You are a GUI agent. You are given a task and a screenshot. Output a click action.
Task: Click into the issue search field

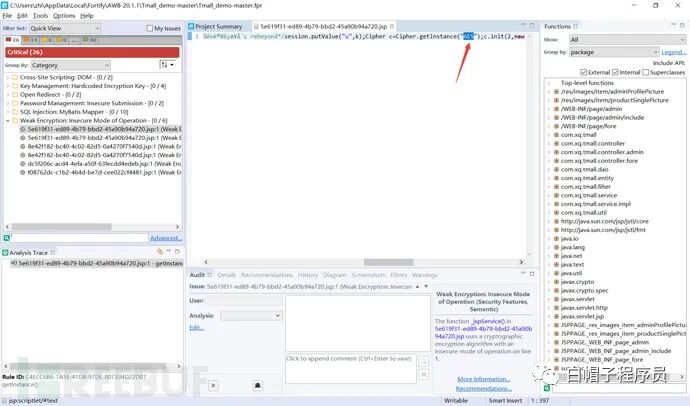pos(80,238)
